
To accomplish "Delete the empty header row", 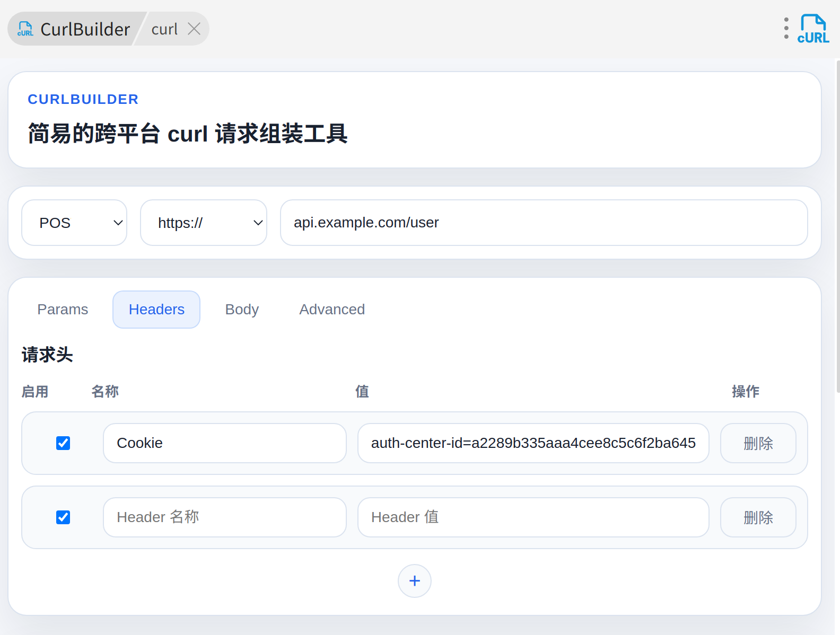I will click(758, 517).
